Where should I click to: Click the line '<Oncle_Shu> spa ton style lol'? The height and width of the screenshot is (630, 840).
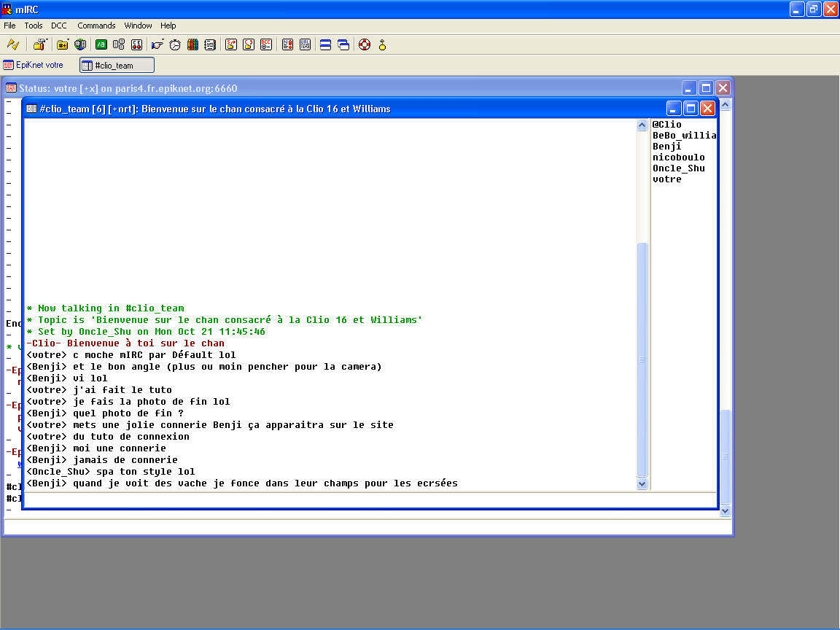[111, 472]
